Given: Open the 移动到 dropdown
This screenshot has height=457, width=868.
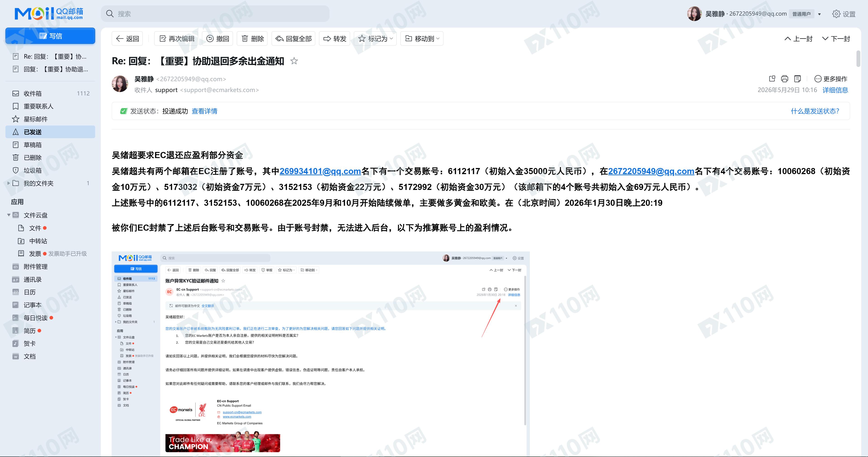Looking at the screenshot, I should 422,39.
